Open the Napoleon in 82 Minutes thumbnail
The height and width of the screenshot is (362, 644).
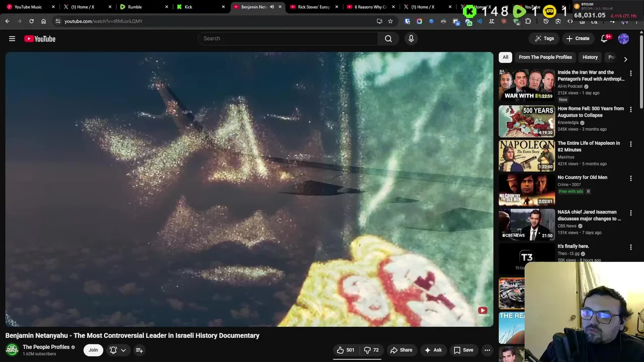(526, 155)
